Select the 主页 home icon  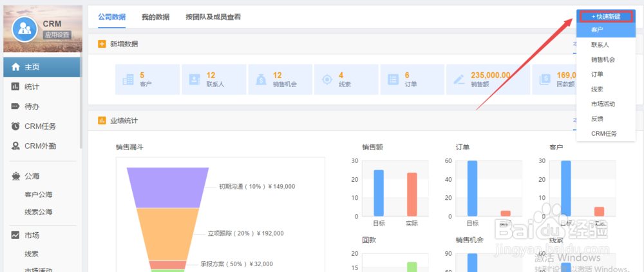[x=15, y=67]
